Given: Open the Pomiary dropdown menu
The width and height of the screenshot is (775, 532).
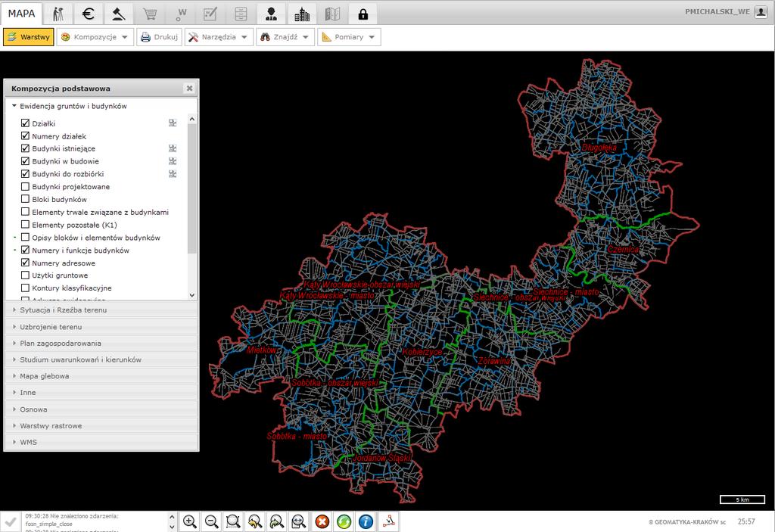Looking at the screenshot, I should click(349, 37).
